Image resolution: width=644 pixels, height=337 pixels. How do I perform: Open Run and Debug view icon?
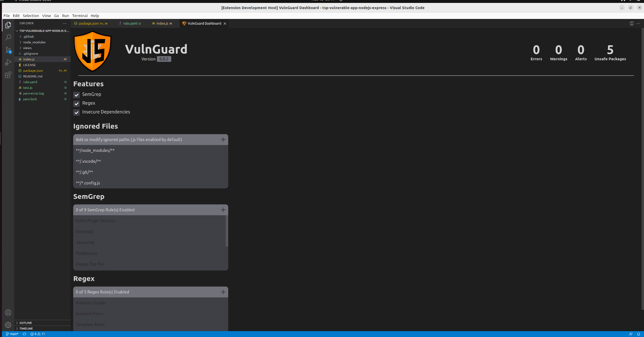[x=8, y=62]
